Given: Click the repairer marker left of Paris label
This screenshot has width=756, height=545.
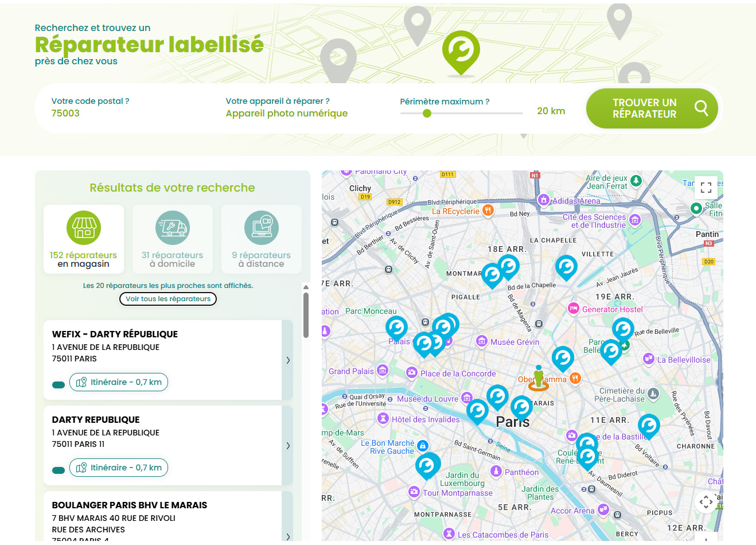Looking at the screenshot, I should click(477, 411).
